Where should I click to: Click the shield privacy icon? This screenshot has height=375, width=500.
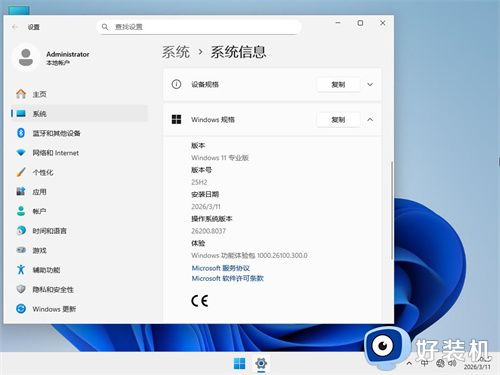point(21,289)
